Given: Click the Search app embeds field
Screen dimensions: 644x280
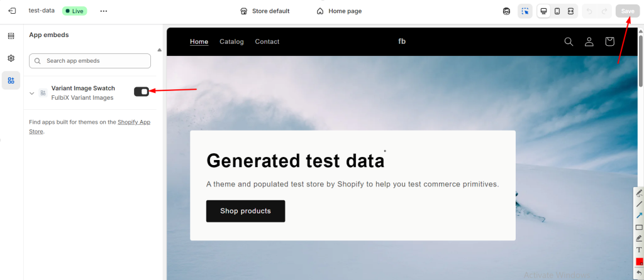Looking at the screenshot, I should click(x=90, y=61).
